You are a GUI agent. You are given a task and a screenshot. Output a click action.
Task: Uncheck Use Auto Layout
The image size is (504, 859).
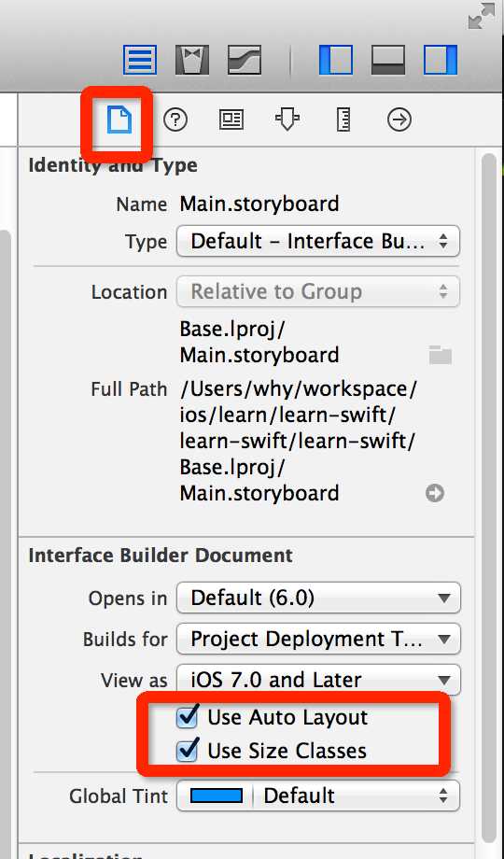[188, 717]
